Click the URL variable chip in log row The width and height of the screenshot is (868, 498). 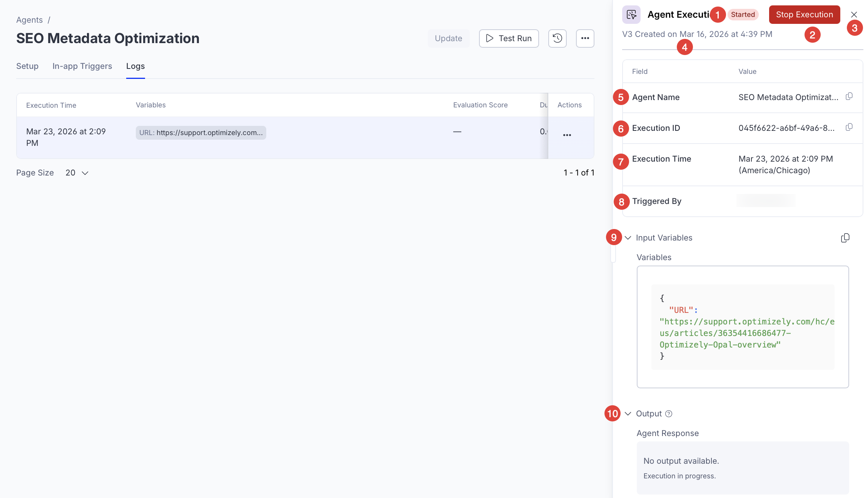[201, 133]
